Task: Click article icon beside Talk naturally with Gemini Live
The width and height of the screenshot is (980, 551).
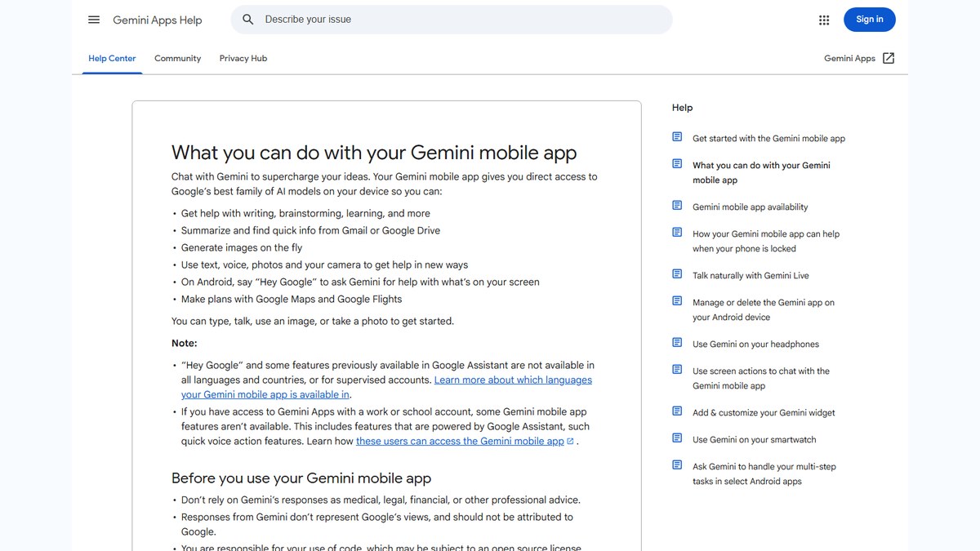Action: pos(677,274)
